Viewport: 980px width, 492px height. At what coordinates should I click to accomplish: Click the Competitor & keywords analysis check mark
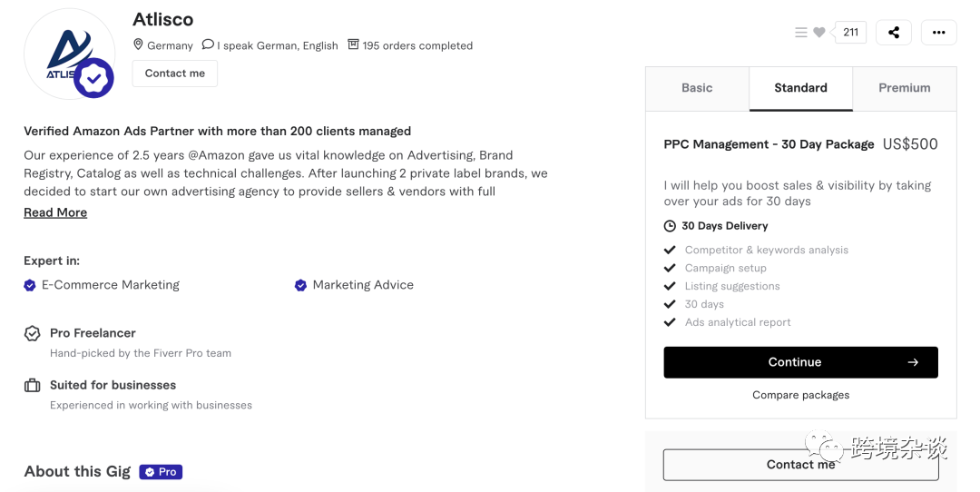coord(670,250)
